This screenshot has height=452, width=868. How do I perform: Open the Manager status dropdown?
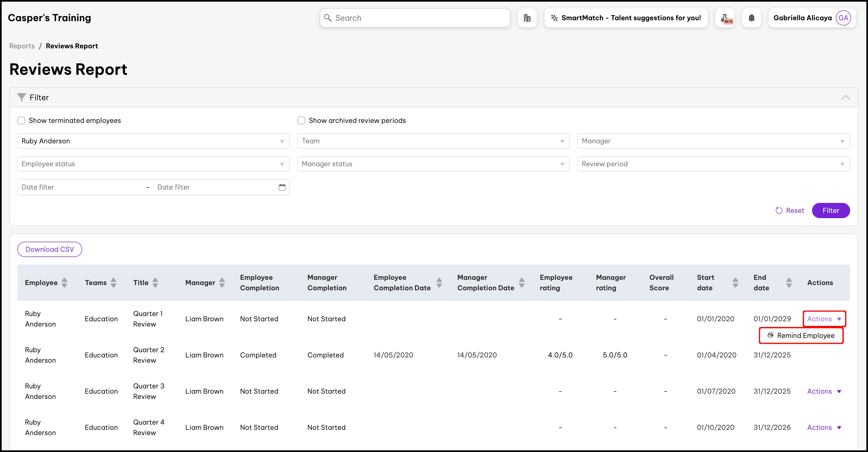tap(433, 164)
